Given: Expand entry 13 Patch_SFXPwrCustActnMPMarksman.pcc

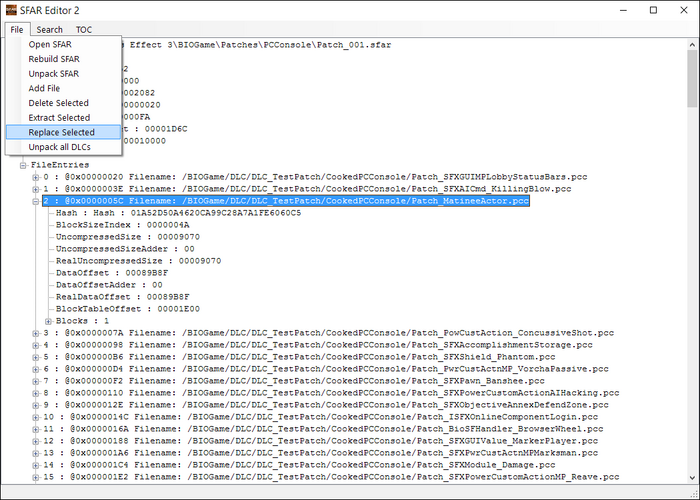Looking at the screenshot, I should pos(36,454).
